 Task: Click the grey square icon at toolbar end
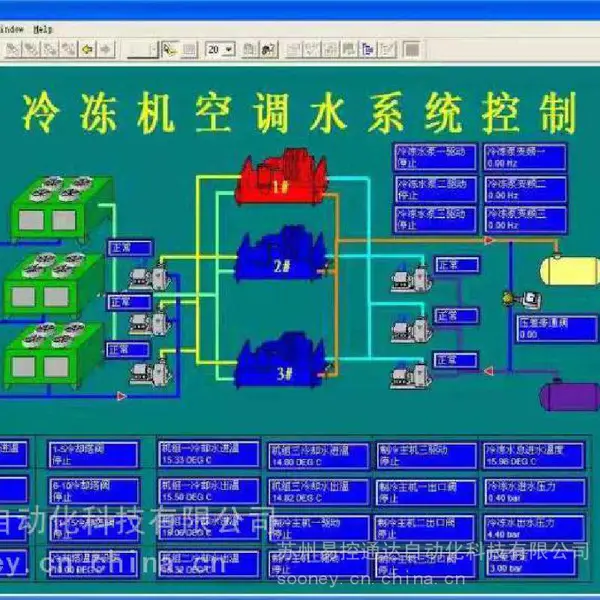(x=412, y=49)
